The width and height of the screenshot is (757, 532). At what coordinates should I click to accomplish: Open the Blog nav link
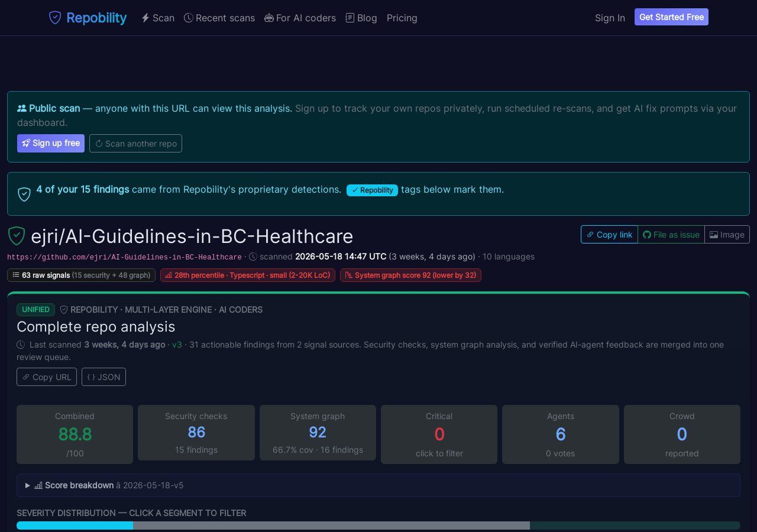click(x=361, y=18)
